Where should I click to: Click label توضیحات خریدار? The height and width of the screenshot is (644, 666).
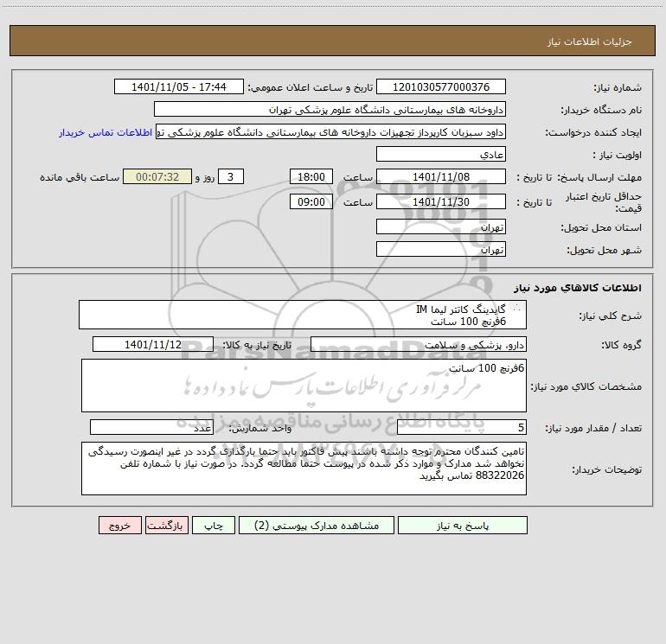607,470
